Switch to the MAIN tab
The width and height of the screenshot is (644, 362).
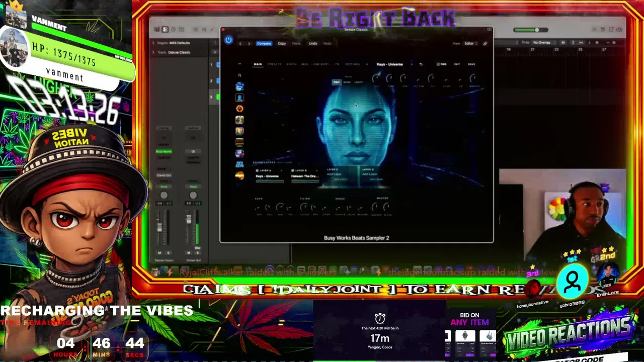pos(258,64)
